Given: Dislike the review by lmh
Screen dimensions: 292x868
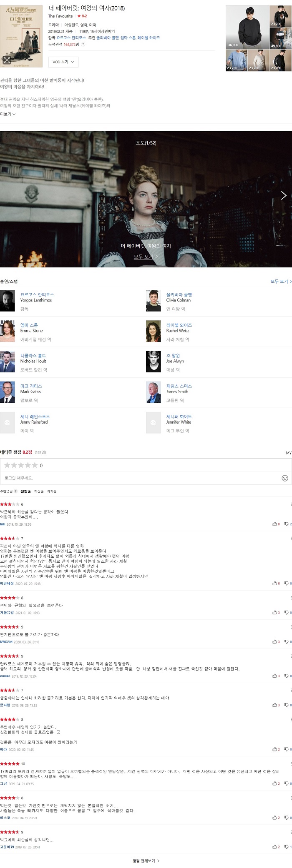Looking at the screenshot, I should [288, 524].
